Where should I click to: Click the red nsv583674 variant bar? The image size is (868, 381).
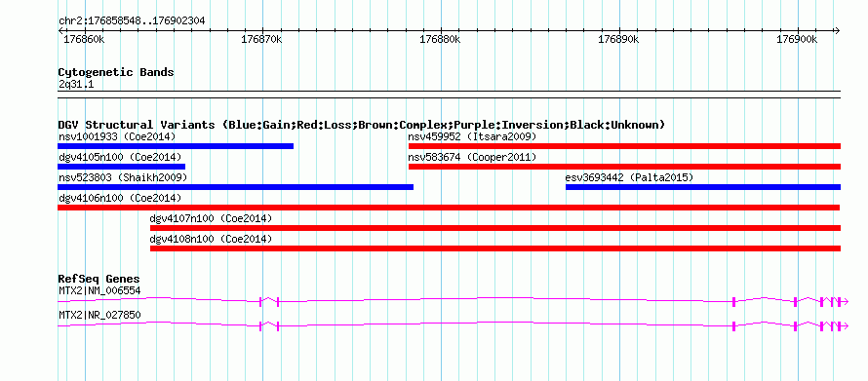(624, 167)
